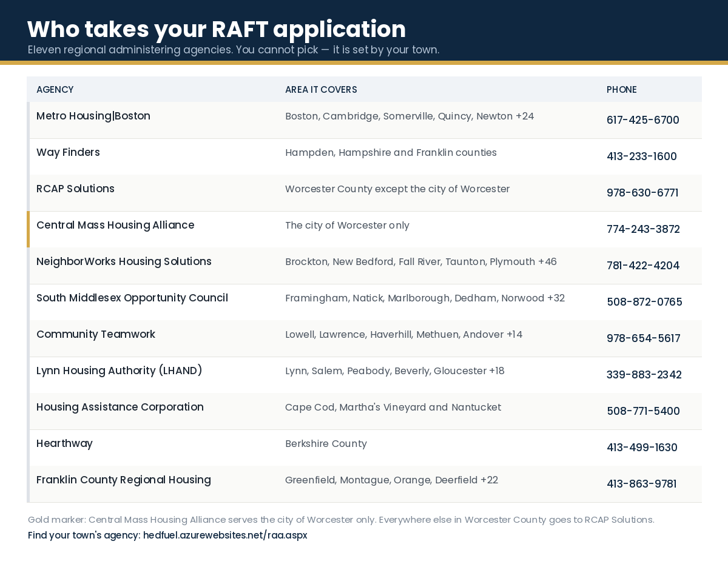Click Brockton, New Bedford, Fall River area
The height and width of the screenshot is (564, 728).
coord(421,261)
